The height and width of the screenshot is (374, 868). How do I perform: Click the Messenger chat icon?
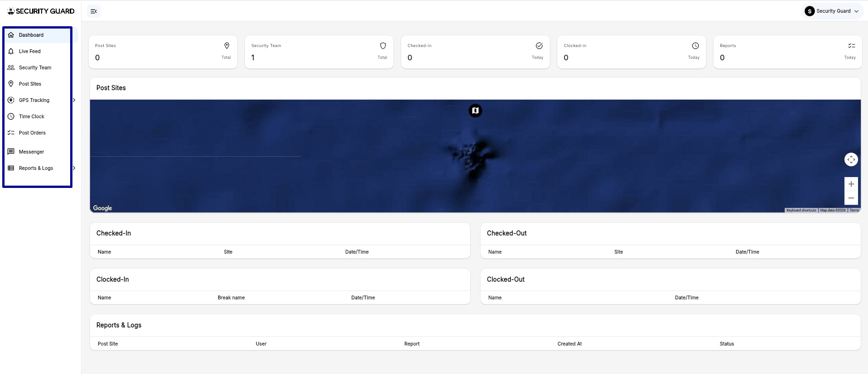pos(11,152)
